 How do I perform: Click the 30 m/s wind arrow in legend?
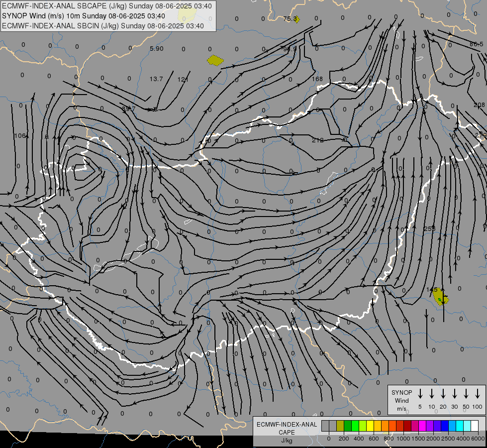(455, 394)
